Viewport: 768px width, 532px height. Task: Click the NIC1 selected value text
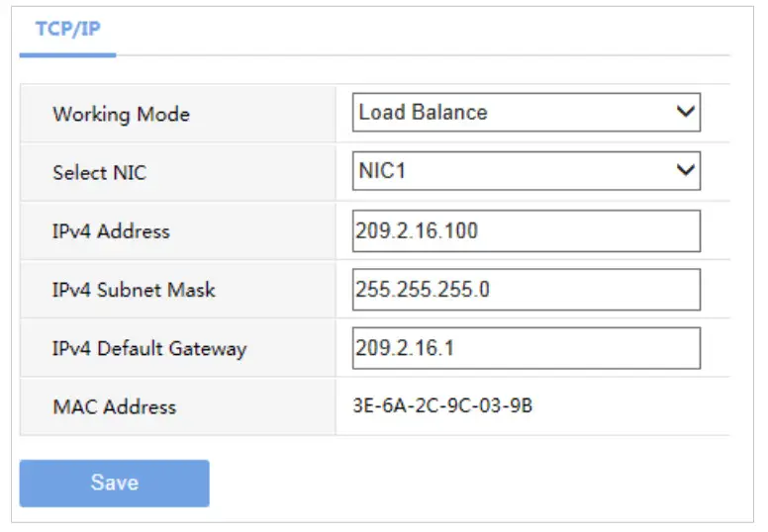coord(382,171)
